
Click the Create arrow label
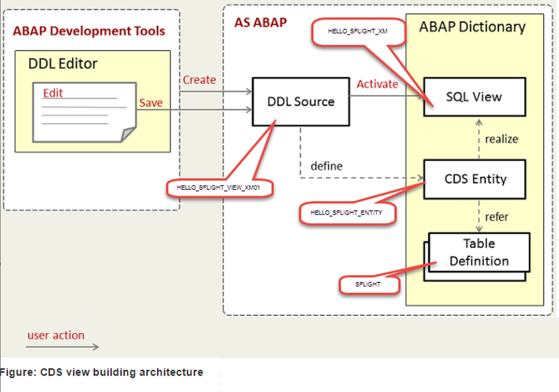pos(199,80)
